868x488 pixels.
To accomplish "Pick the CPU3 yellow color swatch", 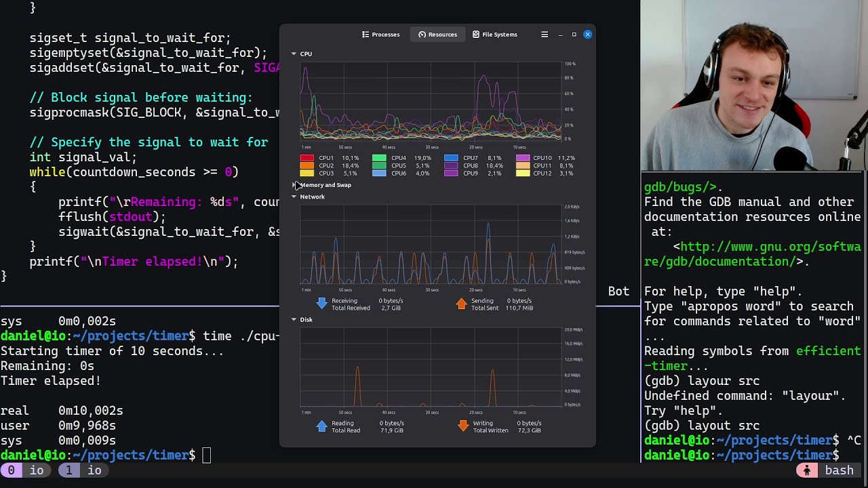I will (307, 174).
